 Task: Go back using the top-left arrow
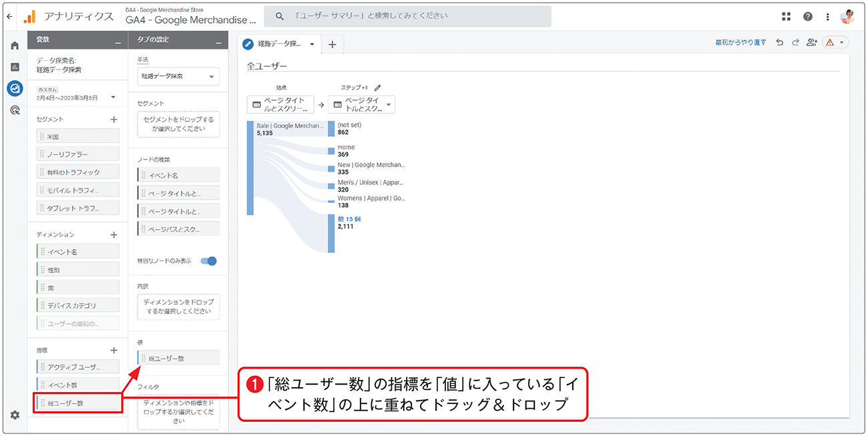click(x=9, y=17)
